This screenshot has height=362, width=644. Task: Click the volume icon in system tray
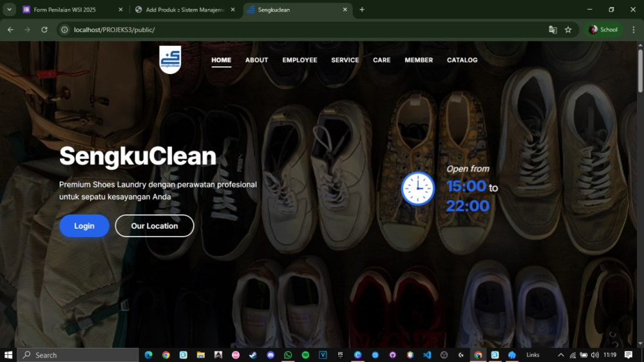click(x=594, y=355)
